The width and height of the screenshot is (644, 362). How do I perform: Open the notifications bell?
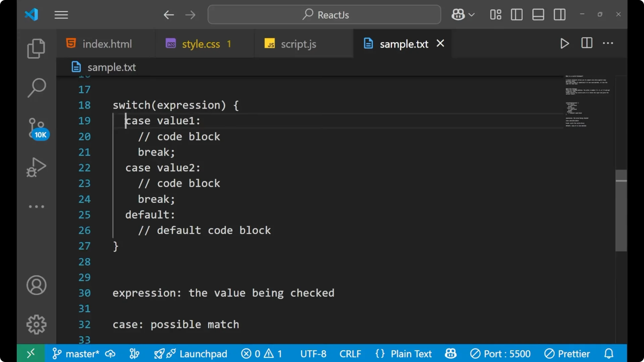point(608,354)
